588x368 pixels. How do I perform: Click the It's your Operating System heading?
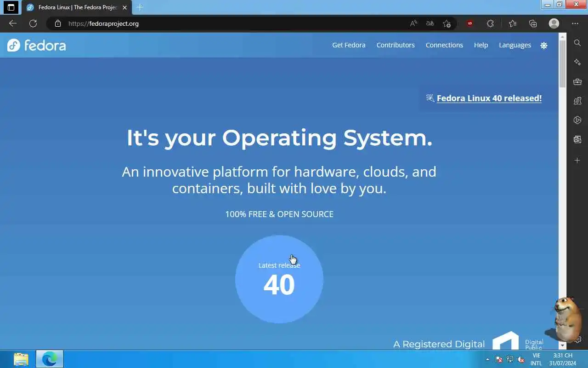click(279, 138)
